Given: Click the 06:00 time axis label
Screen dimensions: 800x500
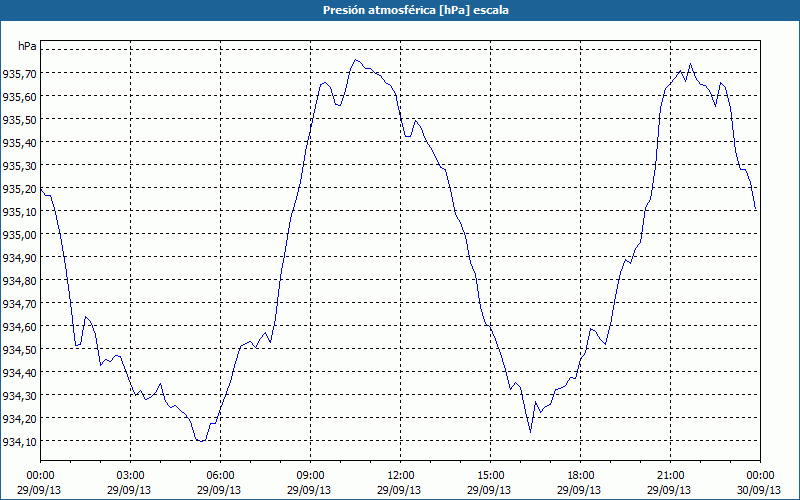Looking at the screenshot, I should point(220,476).
